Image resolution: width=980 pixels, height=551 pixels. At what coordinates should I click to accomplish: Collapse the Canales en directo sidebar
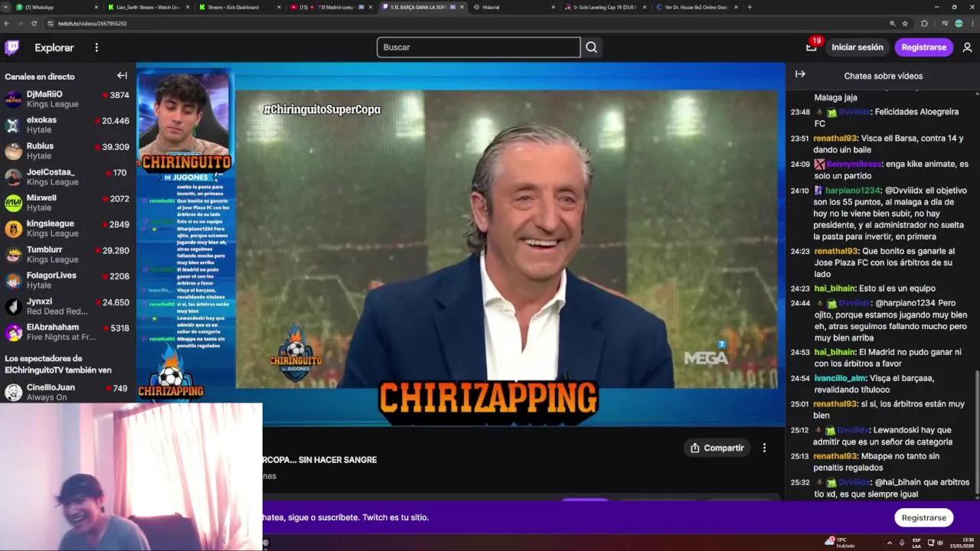click(122, 76)
